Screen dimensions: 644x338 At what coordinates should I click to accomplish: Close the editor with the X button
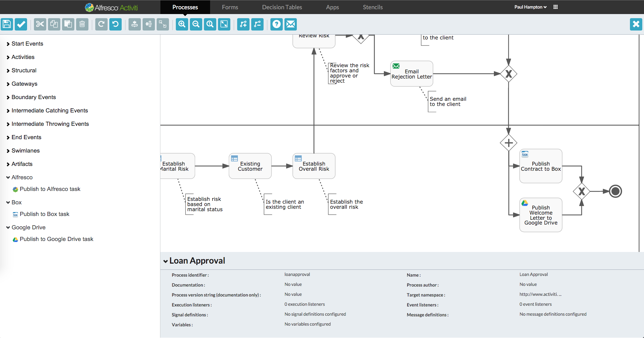[636, 24]
